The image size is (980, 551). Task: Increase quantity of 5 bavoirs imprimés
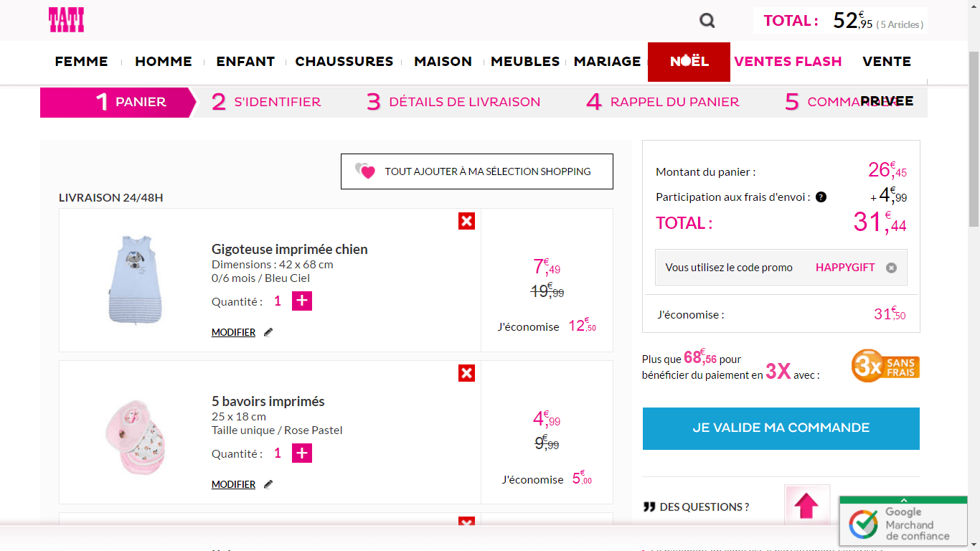(x=302, y=453)
